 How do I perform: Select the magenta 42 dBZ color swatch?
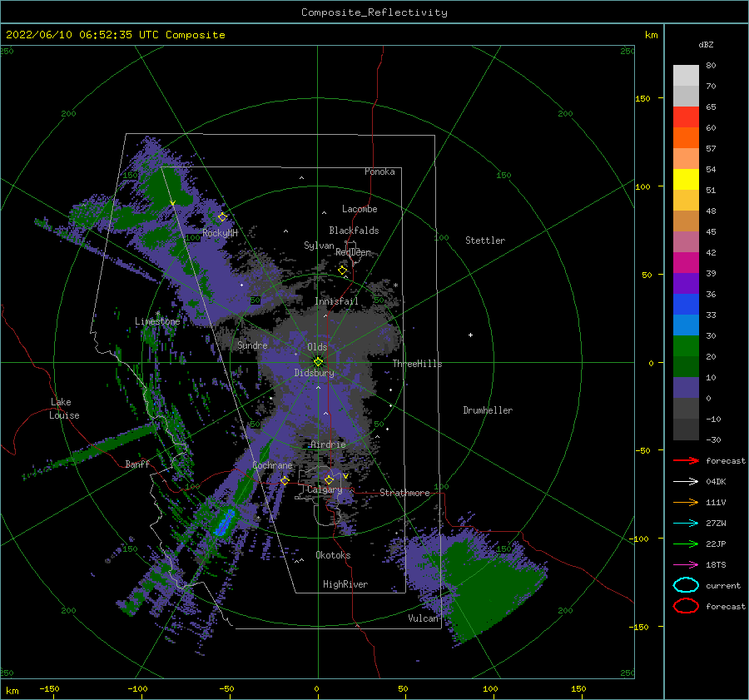pos(686,262)
